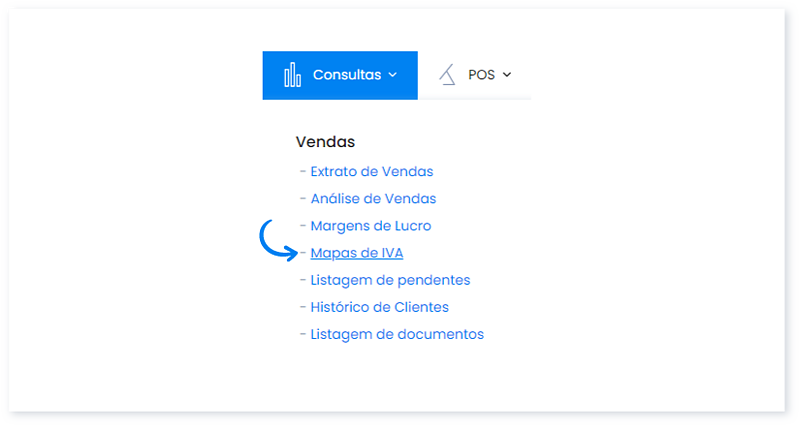Open Extrato de Vendas link

[371, 172]
